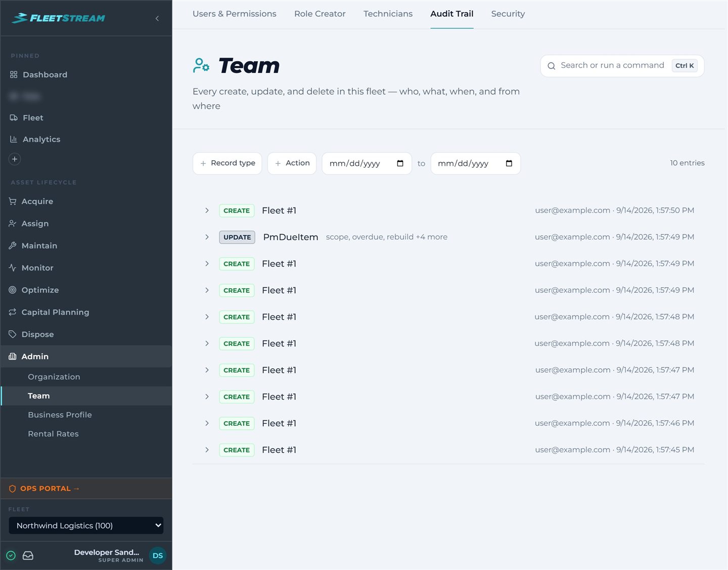Click the UPDATE badge on PmDueItem row
The height and width of the screenshot is (570, 728).
[x=237, y=237]
